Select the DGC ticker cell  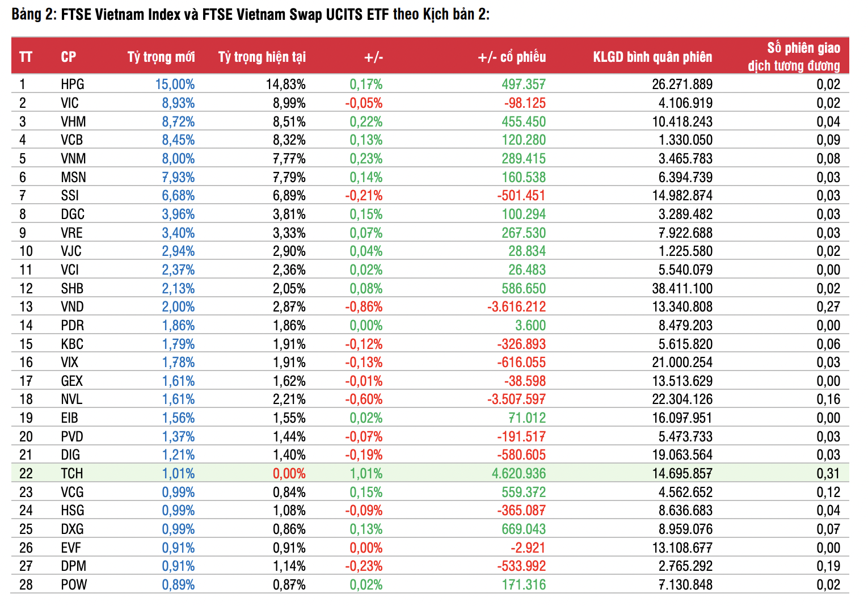click(73, 214)
